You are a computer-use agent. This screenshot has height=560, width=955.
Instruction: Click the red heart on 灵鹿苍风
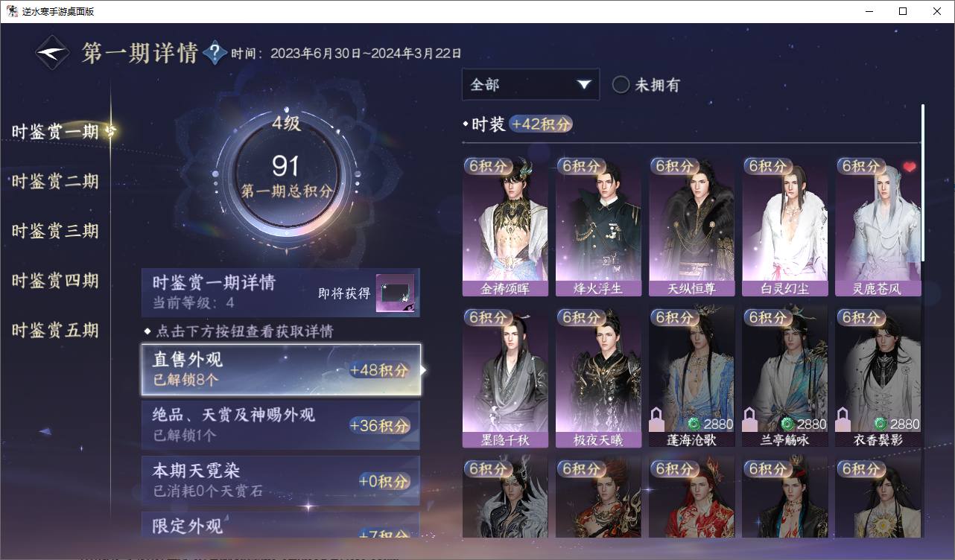[909, 167]
